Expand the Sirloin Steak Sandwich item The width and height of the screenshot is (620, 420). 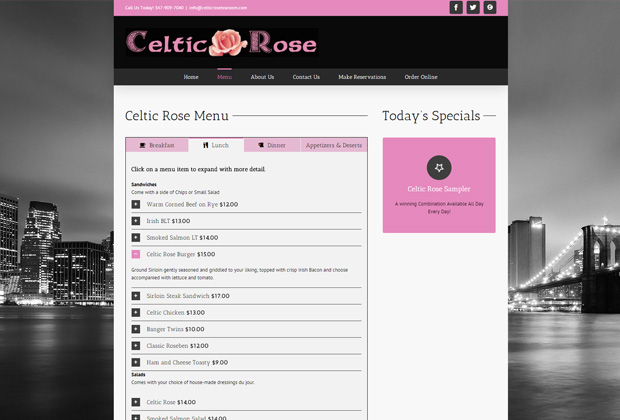(136, 296)
